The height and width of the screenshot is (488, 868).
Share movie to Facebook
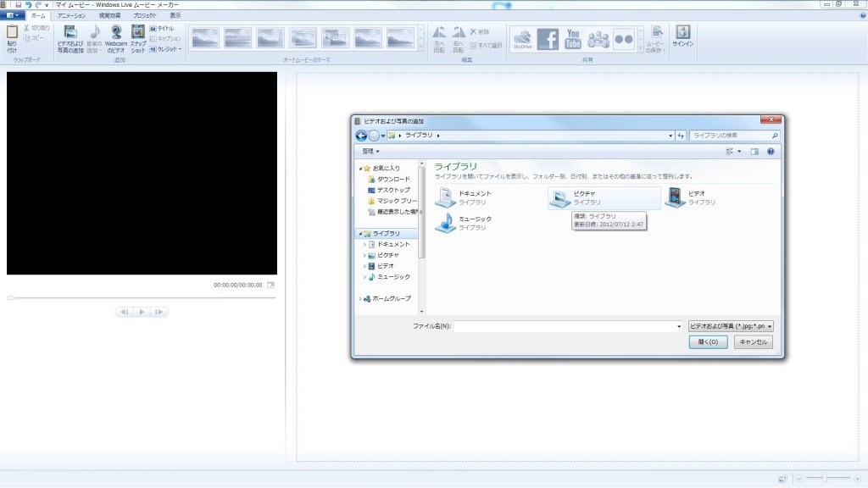click(x=548, y=39)
